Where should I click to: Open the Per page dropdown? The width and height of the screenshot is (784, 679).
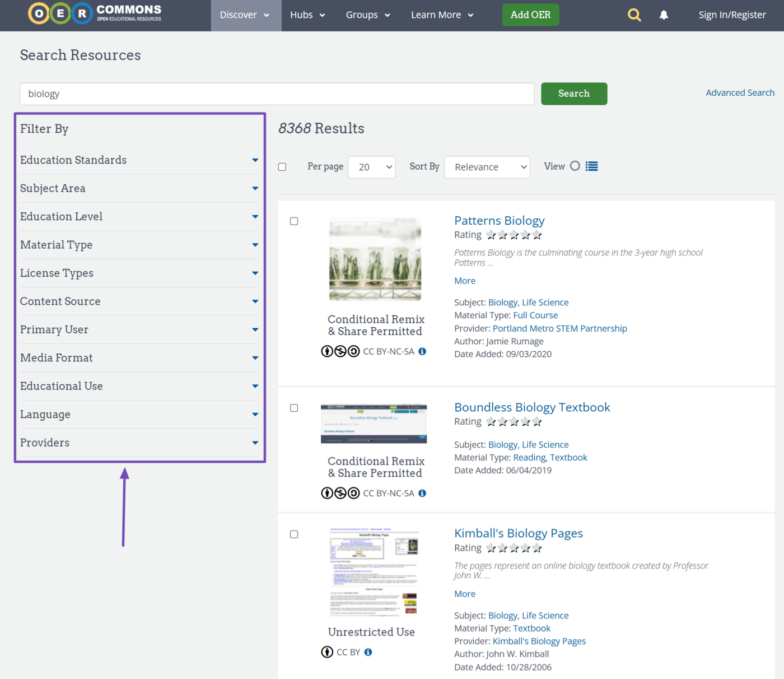click(372, 167)
